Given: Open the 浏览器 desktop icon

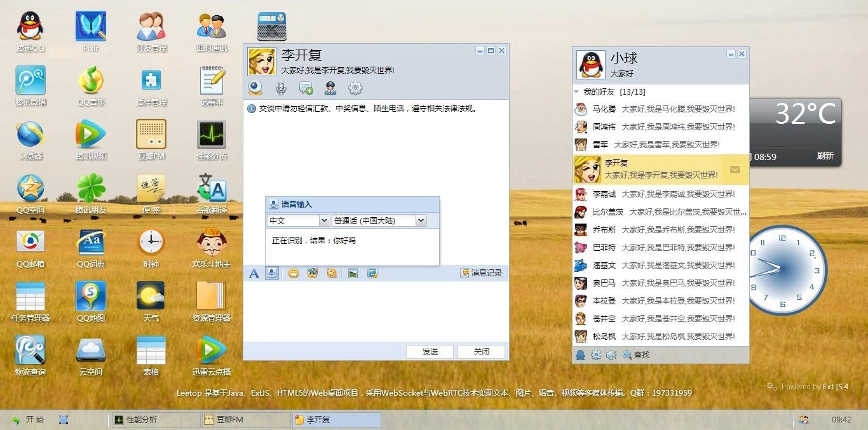Looking at the screenshot, I should click(31, 140).
